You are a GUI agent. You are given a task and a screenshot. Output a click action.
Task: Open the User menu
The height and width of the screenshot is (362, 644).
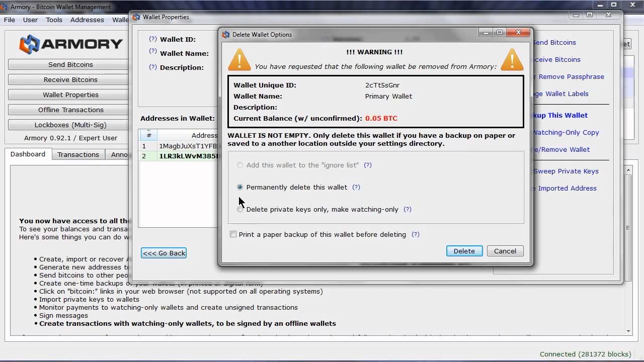30,20
